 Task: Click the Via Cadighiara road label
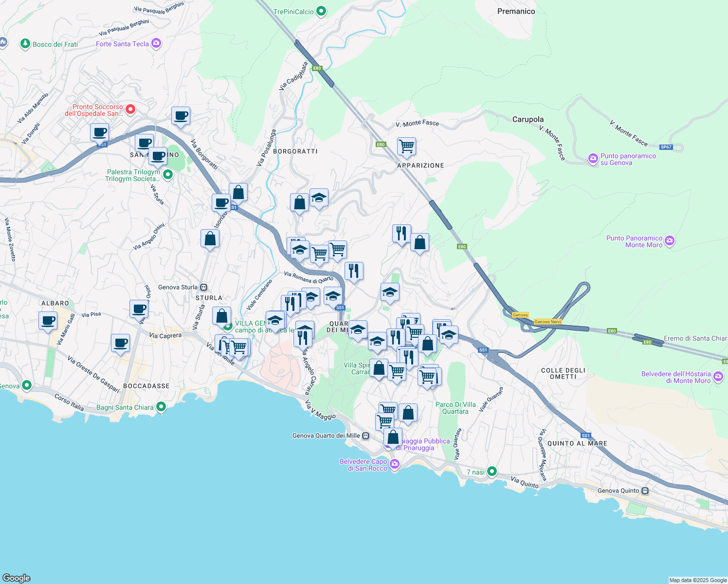click(x=293, y=76)
